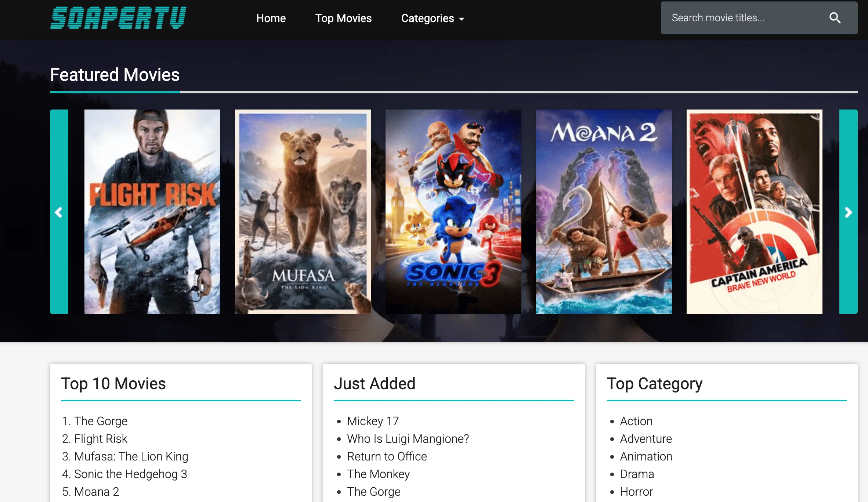Open Mickey 17 in Just Added

(x=373, y=421)
